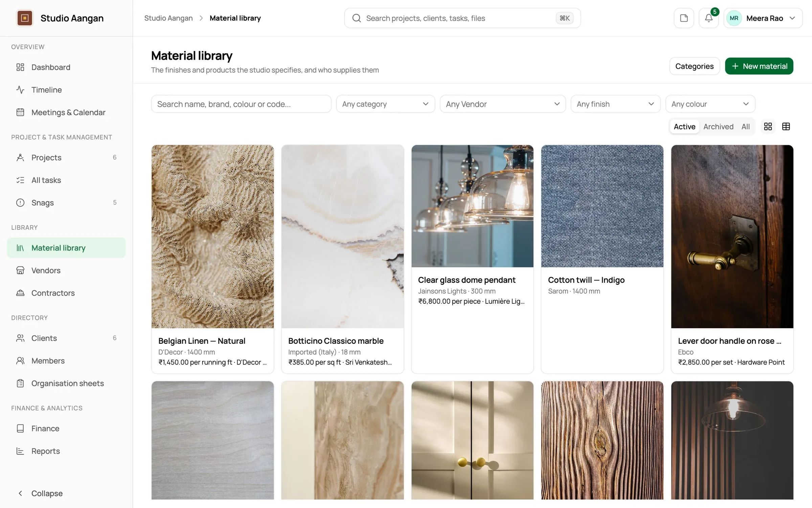Click the New material button
This screenshot has width=812, height=508.
tap(759, 66)
